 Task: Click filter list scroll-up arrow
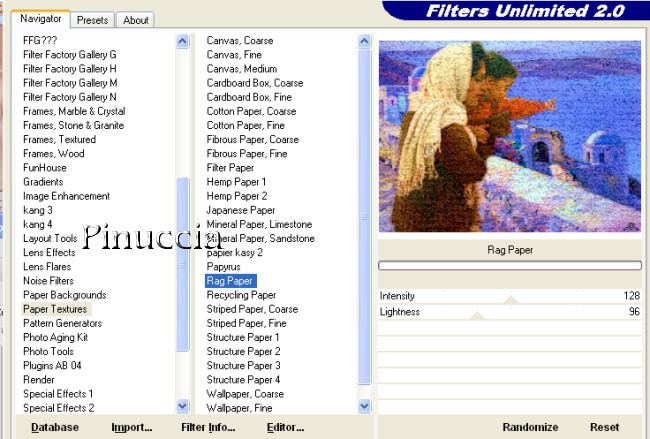click(364, 41)
